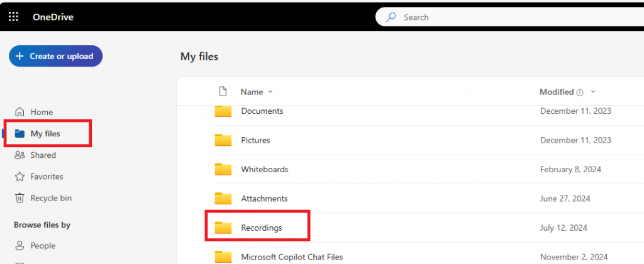644x264 pixels.
Task: Click into the Search input field
Action: (503, 17)
